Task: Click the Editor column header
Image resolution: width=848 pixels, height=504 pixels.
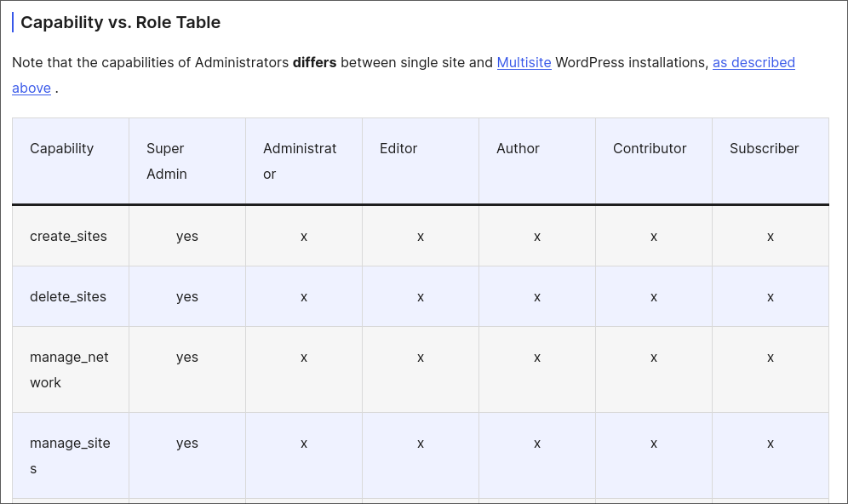Action: coord(398,148)
